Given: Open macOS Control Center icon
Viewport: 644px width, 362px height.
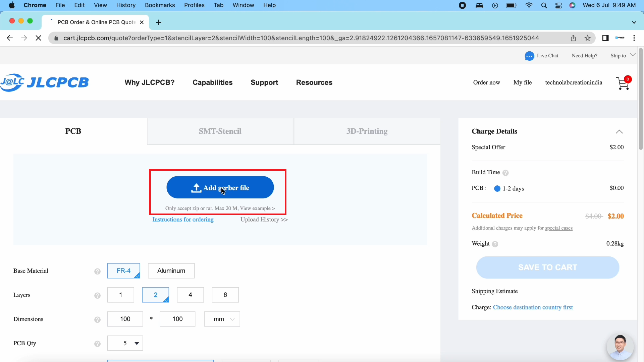Looking at the screenshot, I should click(x=558, y=5).
